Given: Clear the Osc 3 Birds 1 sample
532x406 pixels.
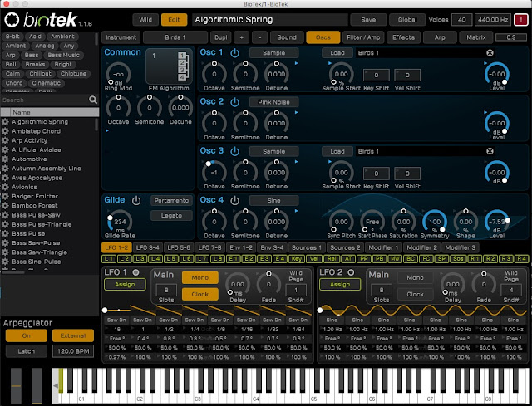Looking at the screenshot, I should pyautogui.click(x=490, y=151).
